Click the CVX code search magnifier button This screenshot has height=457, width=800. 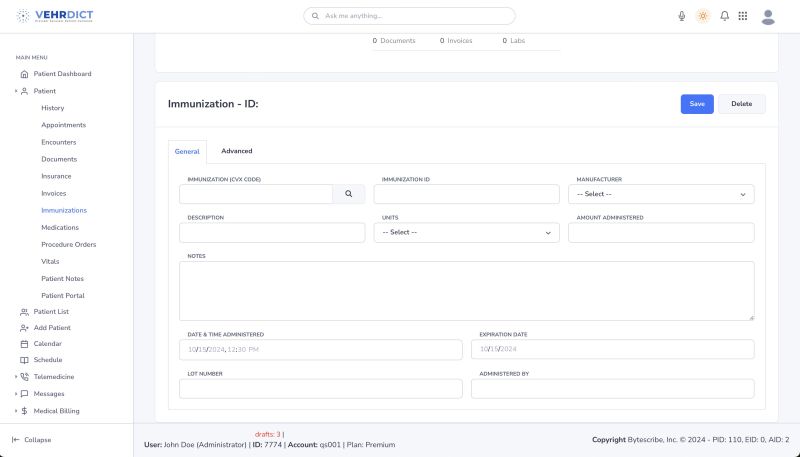click(348, 194)
